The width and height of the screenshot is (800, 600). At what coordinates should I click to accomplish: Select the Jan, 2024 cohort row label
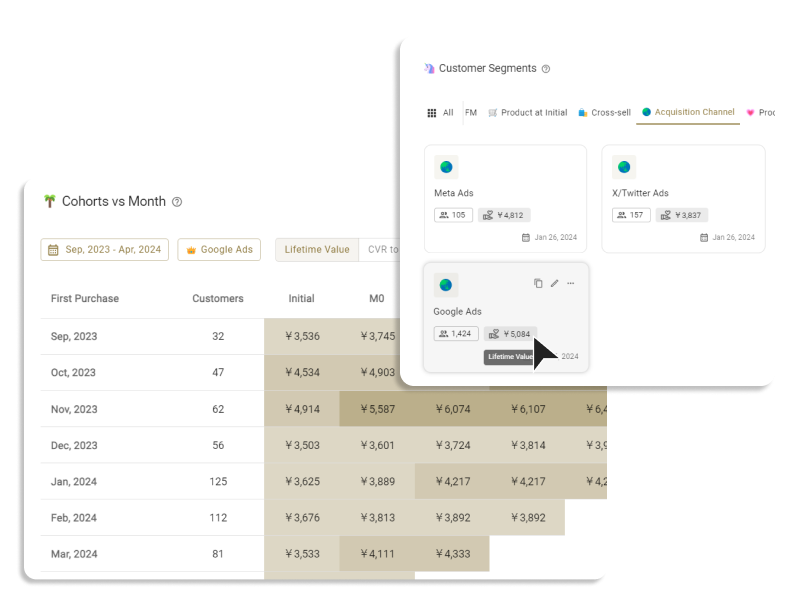[x=73, y=482]
